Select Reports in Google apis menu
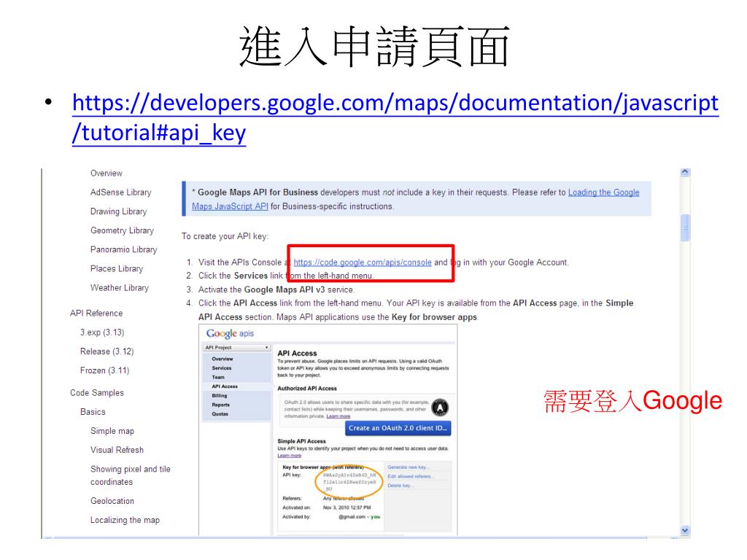 click(220, 404)
